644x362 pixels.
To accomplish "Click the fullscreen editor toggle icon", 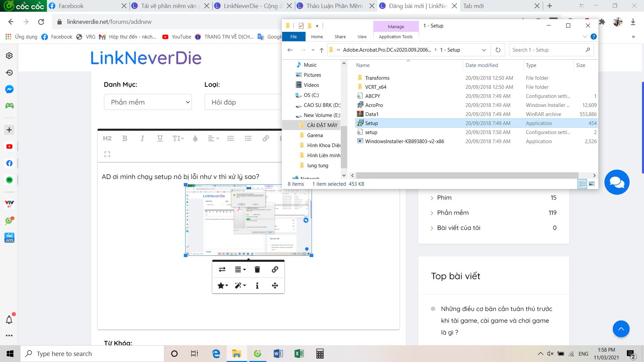I will coord(107,154).
